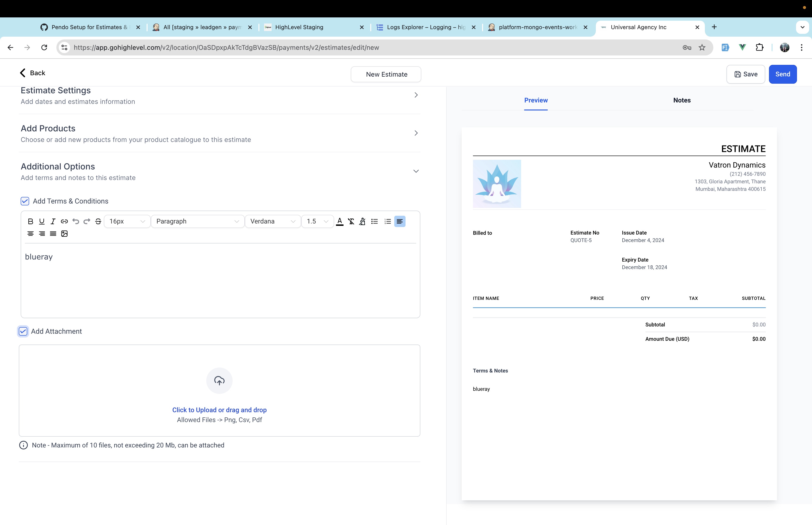The width and height of the screenshot is (812, 525).
Task: Click the info icon next to the attachment note
Action: click(x=23, y=445)
